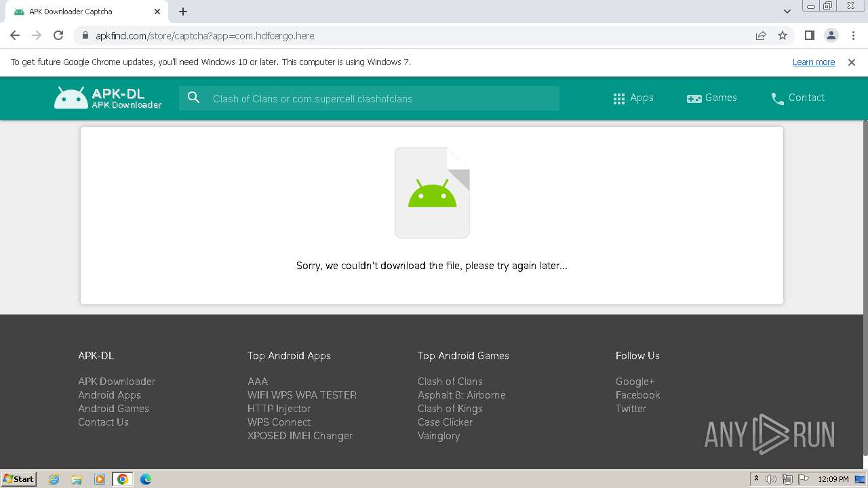
Task: Open Google+ social link
Action: (x=635, y=382)
